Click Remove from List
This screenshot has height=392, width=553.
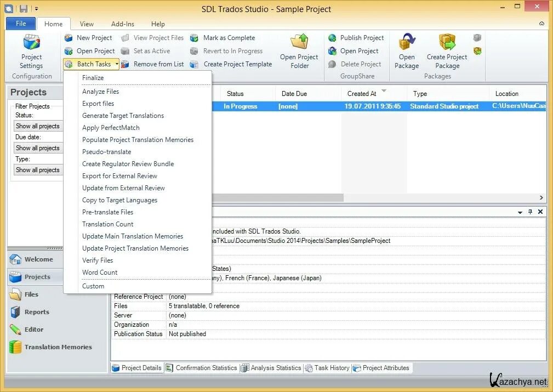(152, 64)
